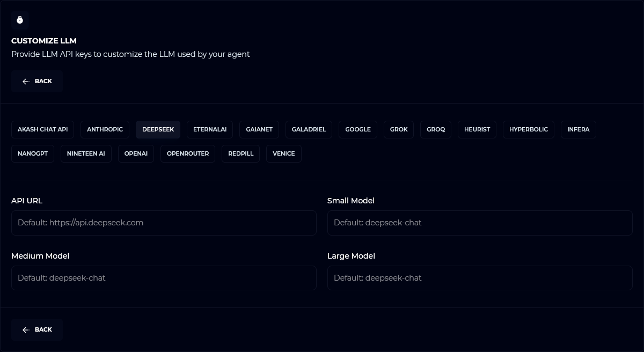Viewport: 644px width, 352px height.
Task: Click the 'Provide LLM API keys' description text
Action: [x=130, y=54]
